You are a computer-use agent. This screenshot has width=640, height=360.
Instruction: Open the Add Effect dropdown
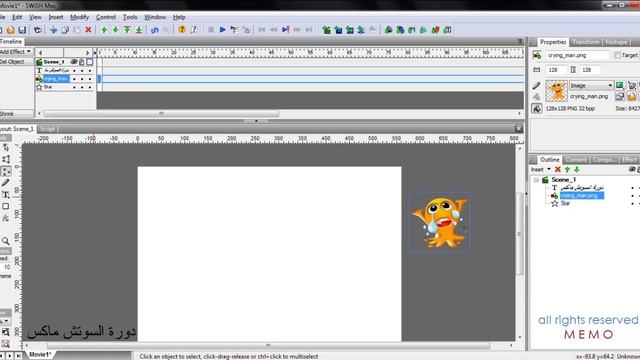[16, 52]
